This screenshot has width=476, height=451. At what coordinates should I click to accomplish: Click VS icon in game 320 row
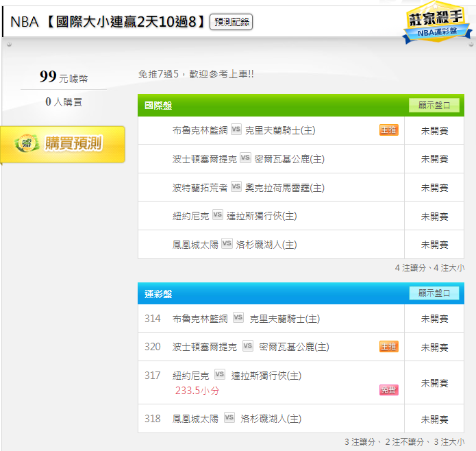pos(248,345)
